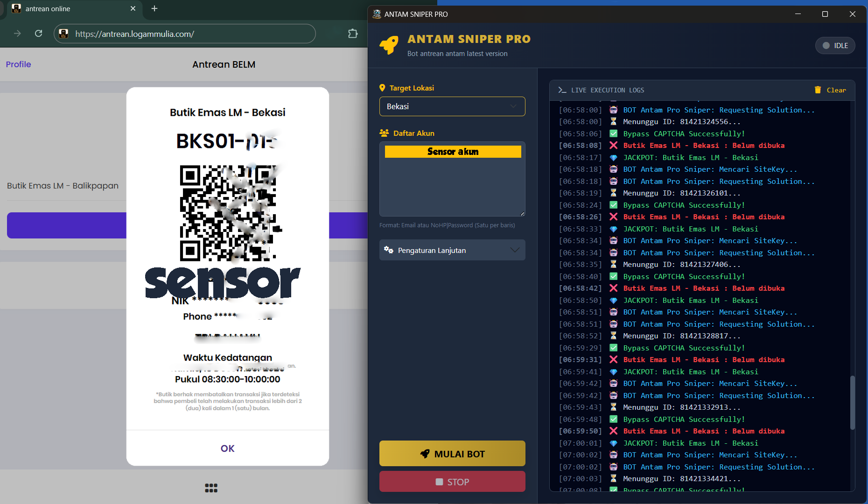Click the Butik Emas LM - Bekasi dialog title

[x=228, y=112]
